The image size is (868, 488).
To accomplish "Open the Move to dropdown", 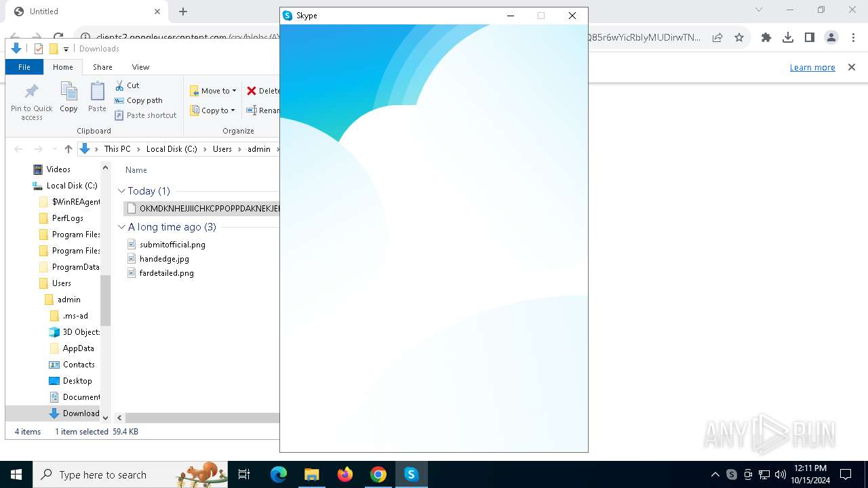I will click(x=213, y=91).
